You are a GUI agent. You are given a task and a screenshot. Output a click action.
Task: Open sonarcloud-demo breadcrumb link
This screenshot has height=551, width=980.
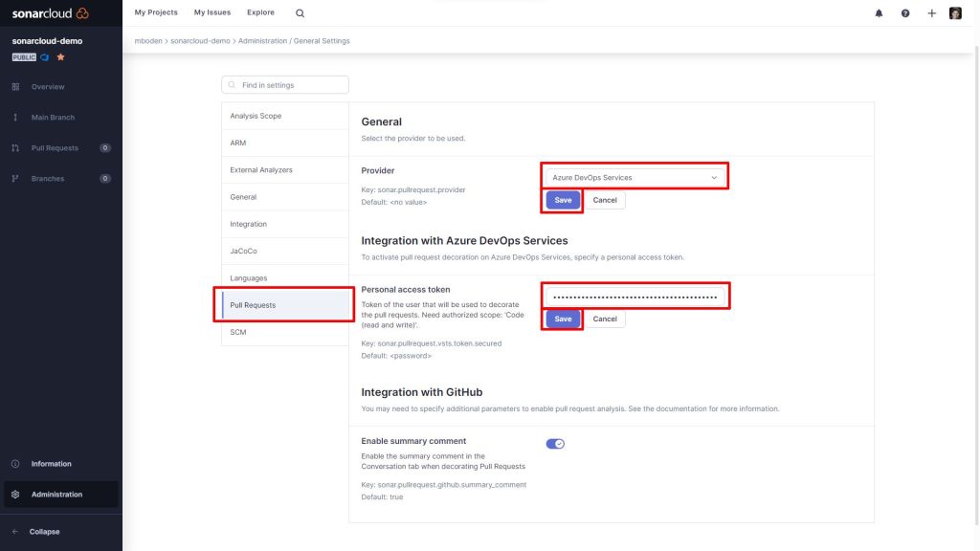pyautogui.click(x=200, y=41)
